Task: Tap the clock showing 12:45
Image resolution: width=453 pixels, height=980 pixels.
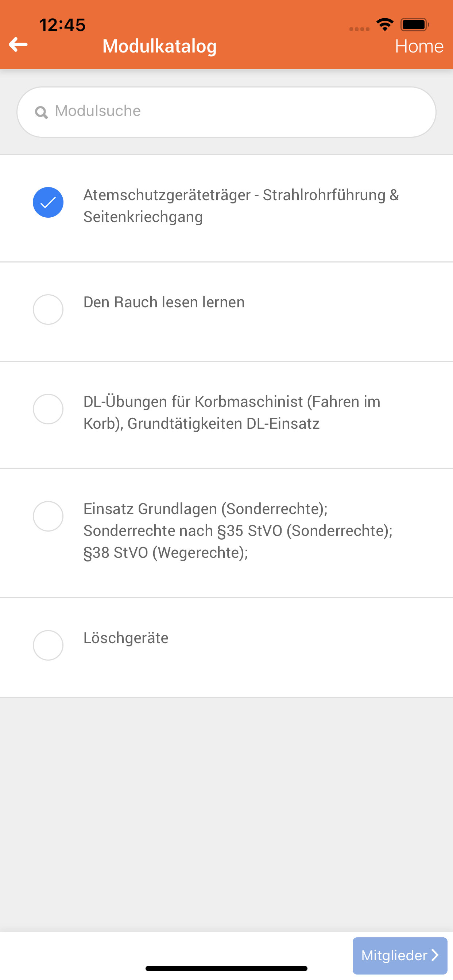Action: tap(62, 25)
